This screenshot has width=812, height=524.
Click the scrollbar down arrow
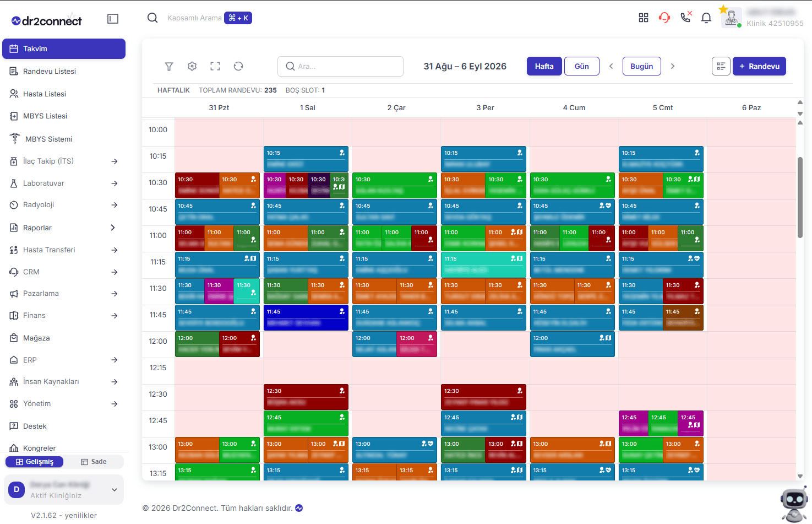800,477
